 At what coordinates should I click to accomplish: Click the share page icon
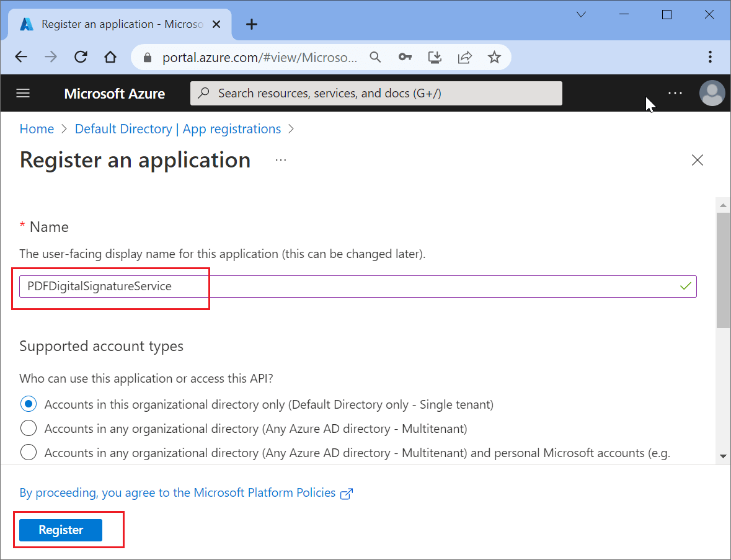point(464,57)
